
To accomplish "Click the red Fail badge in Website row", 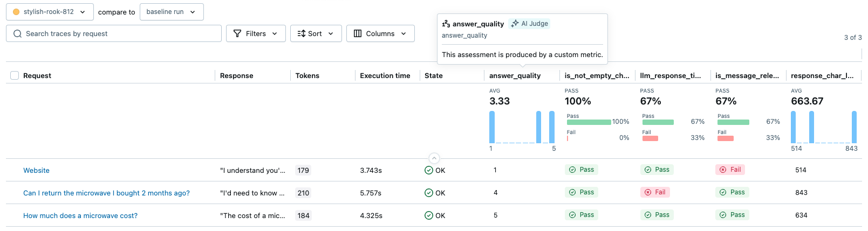I will pos(730,170).
